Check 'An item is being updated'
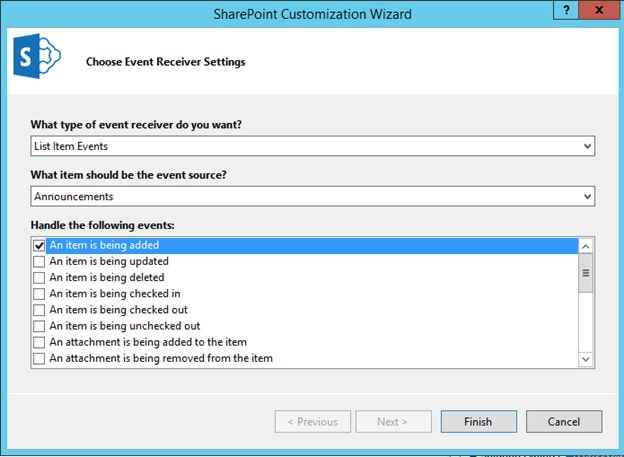Image resolution: width=624 pixels, height=457 pixels. click(39, 262)
